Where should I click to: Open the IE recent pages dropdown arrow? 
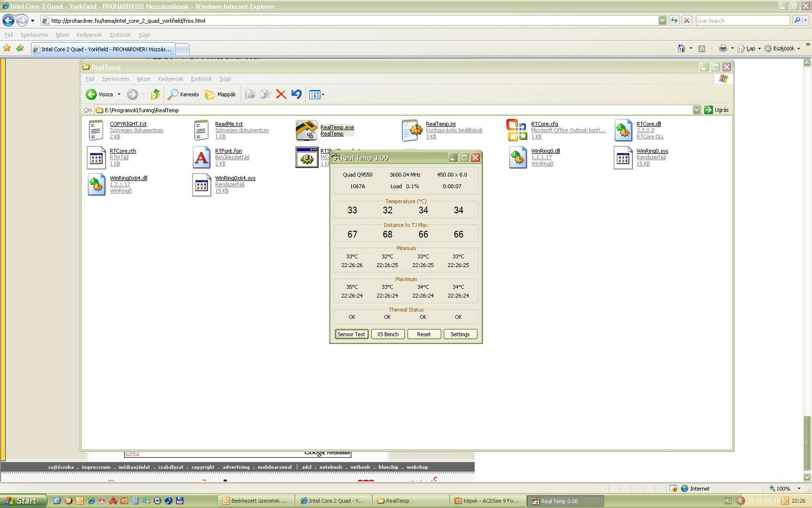[x=32, y=21]
